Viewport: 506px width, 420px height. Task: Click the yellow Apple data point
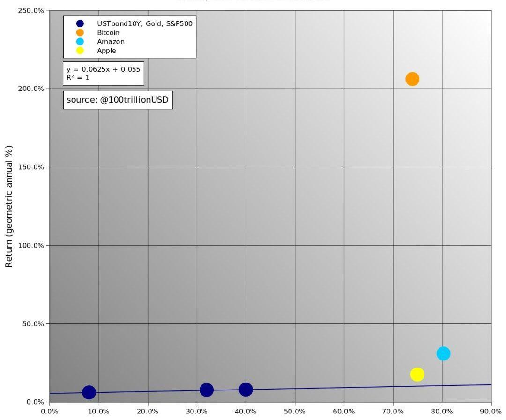tap(417, 374)
